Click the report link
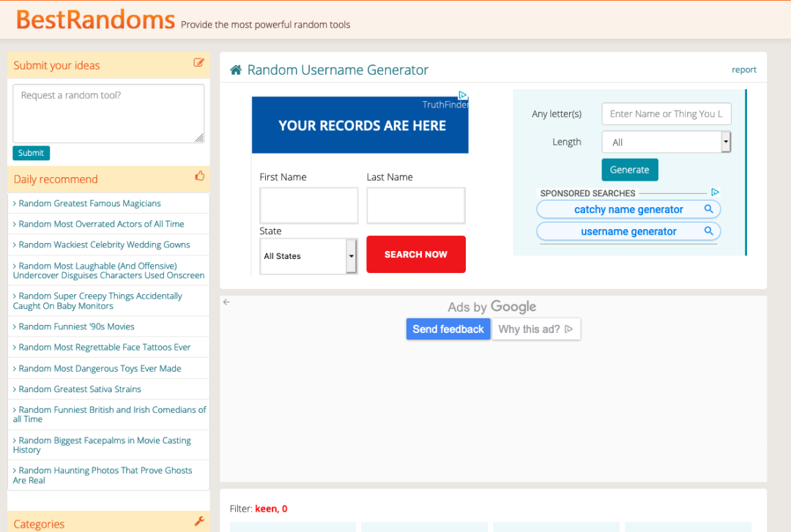Image resolution: width=791 pixels, height=532 pixels. pyautogui.click(x=744, y=70)
